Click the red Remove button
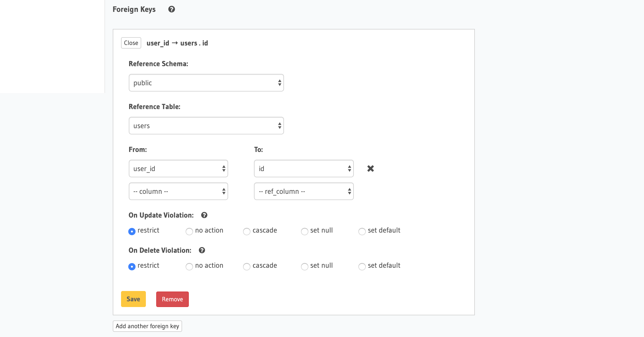 [172, 299]
